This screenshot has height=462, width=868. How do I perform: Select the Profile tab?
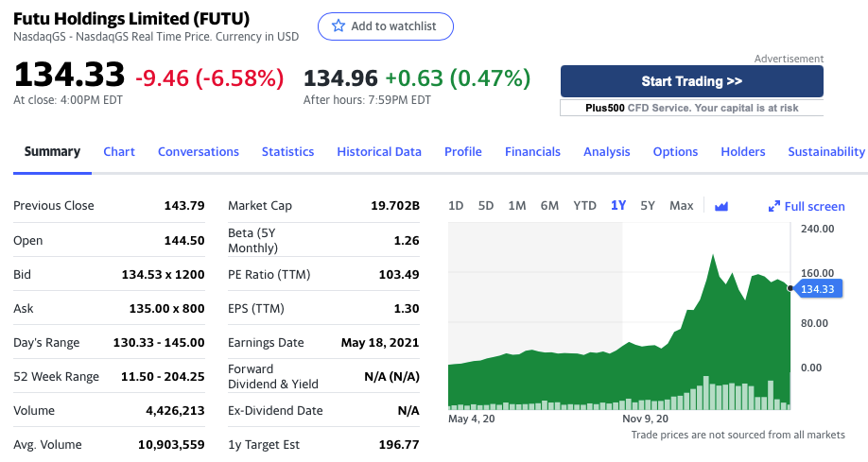(462, 151)
